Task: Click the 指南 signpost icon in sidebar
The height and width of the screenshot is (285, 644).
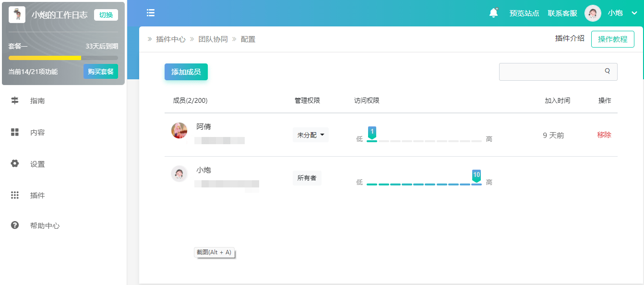Action: click(x=15, y=100)
